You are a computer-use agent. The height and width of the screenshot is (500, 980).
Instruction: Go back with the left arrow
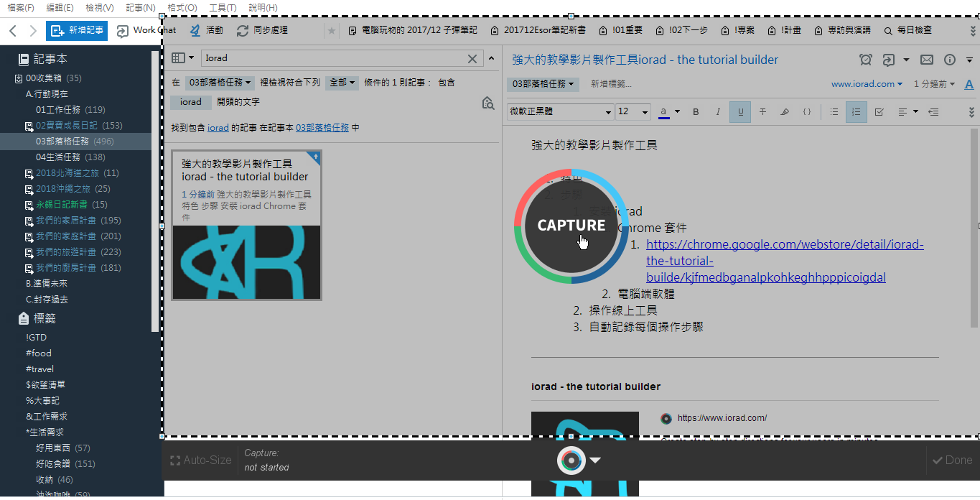13,31
